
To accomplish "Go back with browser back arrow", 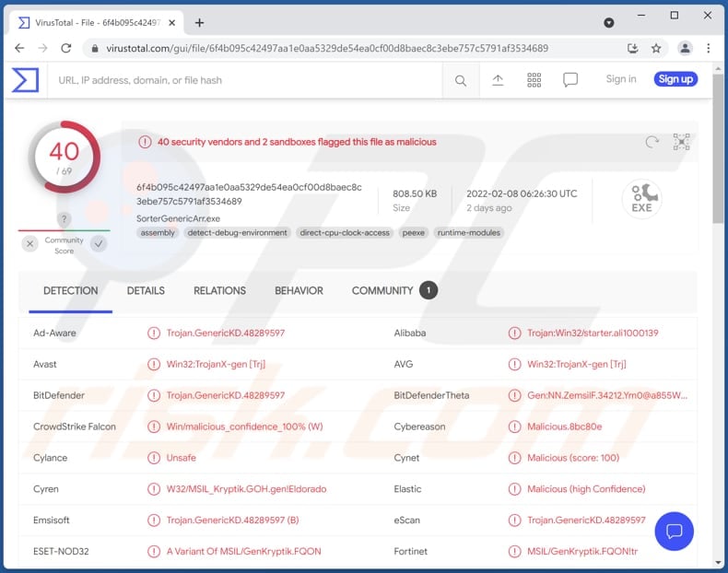I will pyautogui.click(x=19, y=48).
